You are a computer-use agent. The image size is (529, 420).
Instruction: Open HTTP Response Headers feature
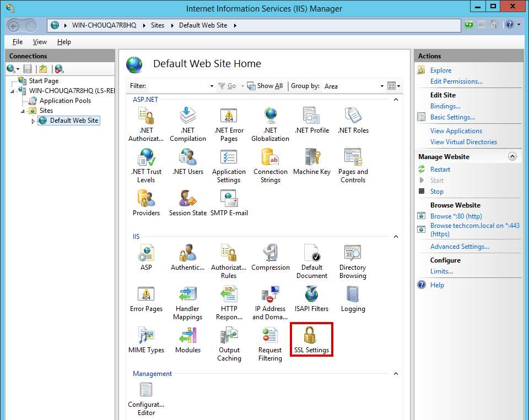[x=229, y=303]
